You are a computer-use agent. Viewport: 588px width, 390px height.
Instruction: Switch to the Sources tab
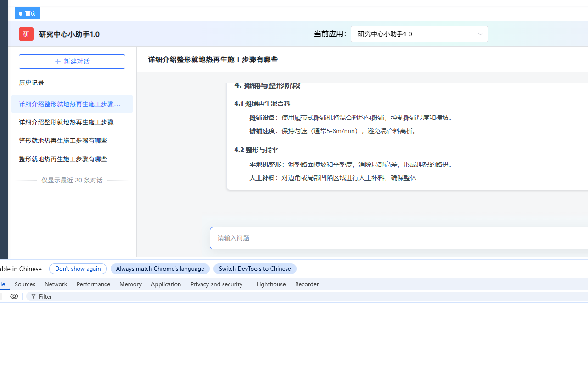pyautogui.click(x=25, y=284)
